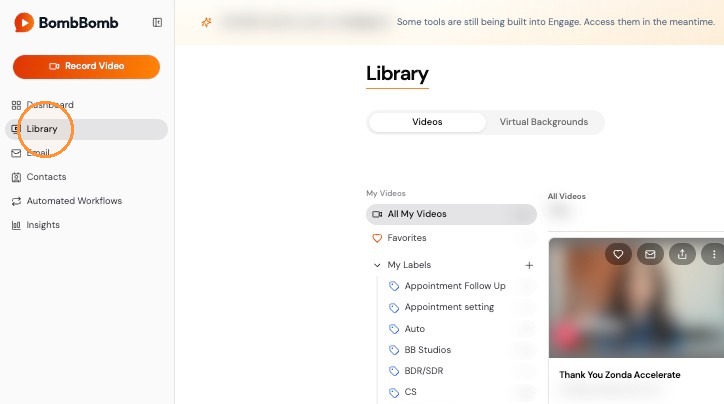Click the Thank You Zonda Accelerate title

click(x=620, y=375)
